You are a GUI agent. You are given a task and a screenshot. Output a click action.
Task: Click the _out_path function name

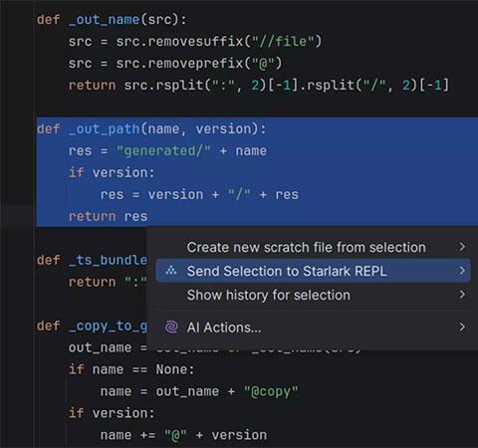coord(104,128)
